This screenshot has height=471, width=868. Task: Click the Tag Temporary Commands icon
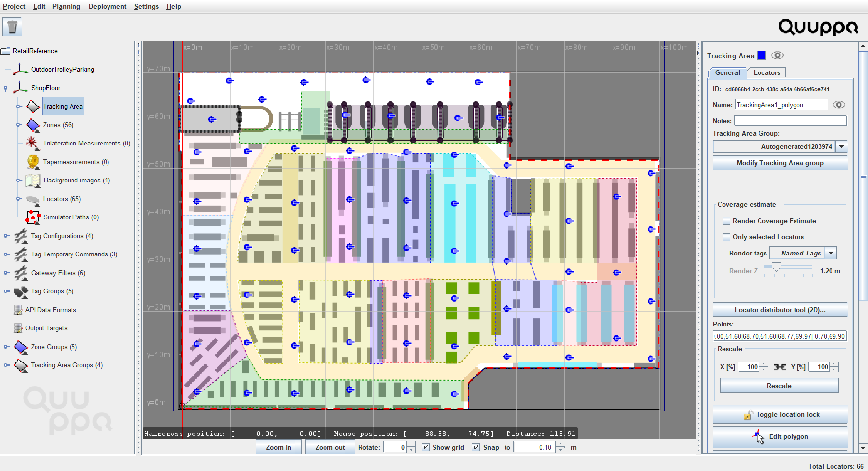click(x=21, y=254)
